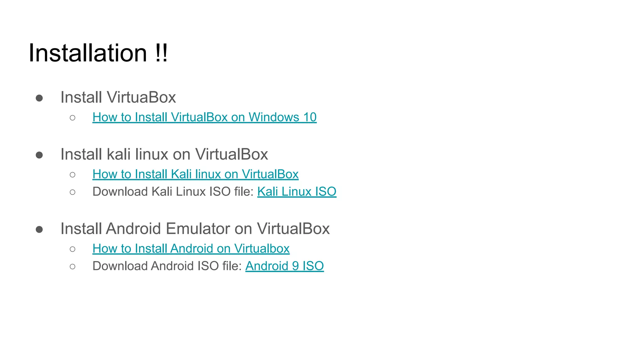Open the VirtualBox on Windows 10 guide link
644x362 pixels.
204,117
